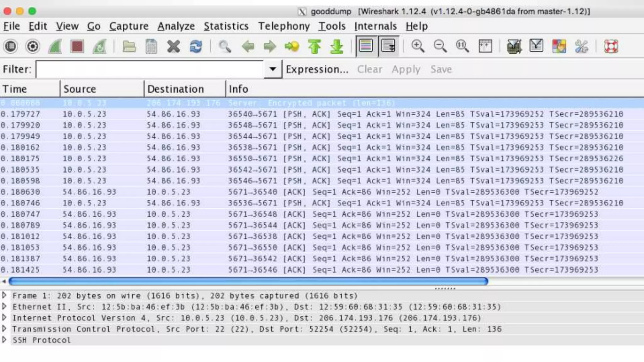The height and width of the screenshot is (362, 644).
Task: Jump to first packet with up arrow icon
Action: (x=314, y=47)
